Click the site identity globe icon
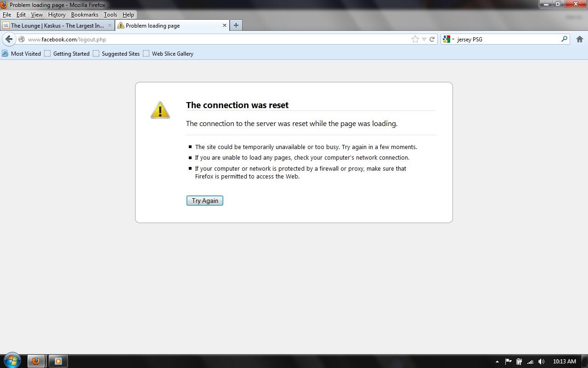 tap(22, 39)
